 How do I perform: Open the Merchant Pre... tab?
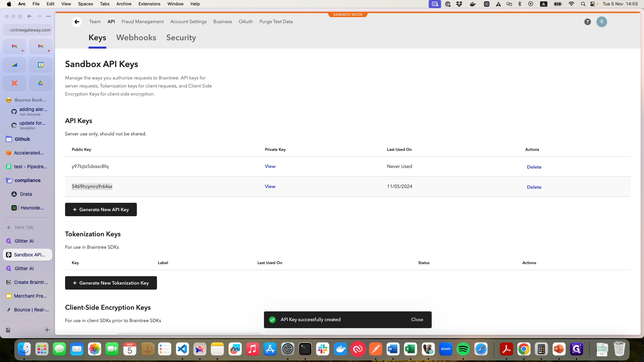(x=28, y=296)
